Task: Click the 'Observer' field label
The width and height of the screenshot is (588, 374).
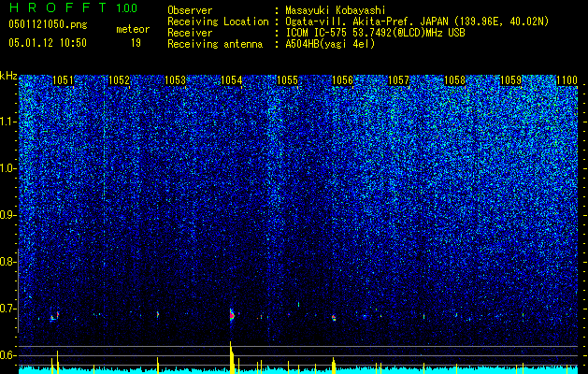Action: (190, 10)
